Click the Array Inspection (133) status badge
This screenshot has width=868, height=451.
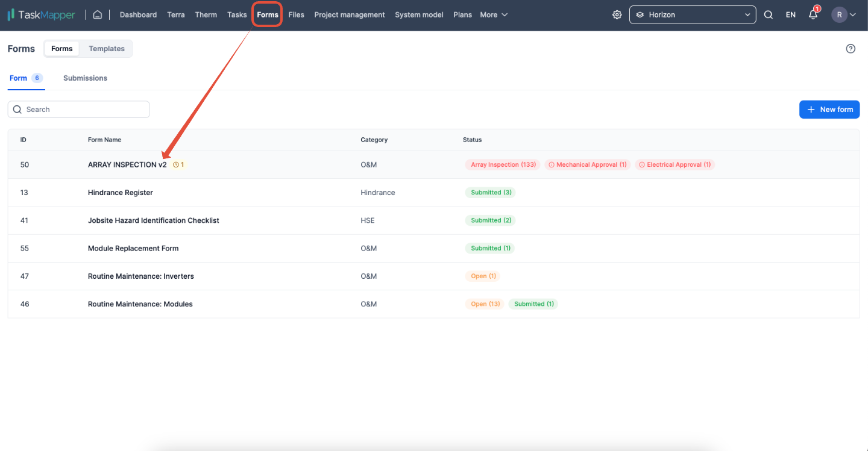point(503,164)
